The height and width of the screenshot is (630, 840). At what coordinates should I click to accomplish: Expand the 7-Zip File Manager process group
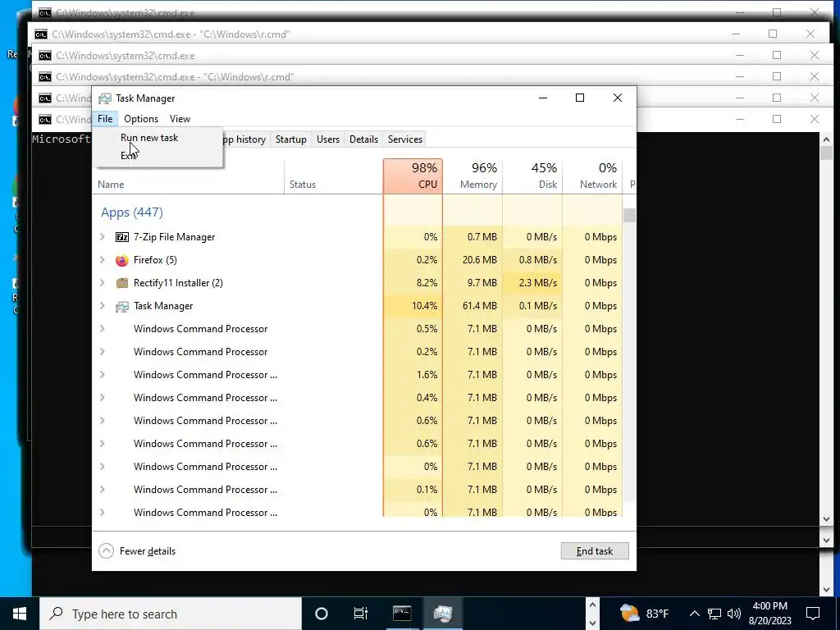[103, 237]
